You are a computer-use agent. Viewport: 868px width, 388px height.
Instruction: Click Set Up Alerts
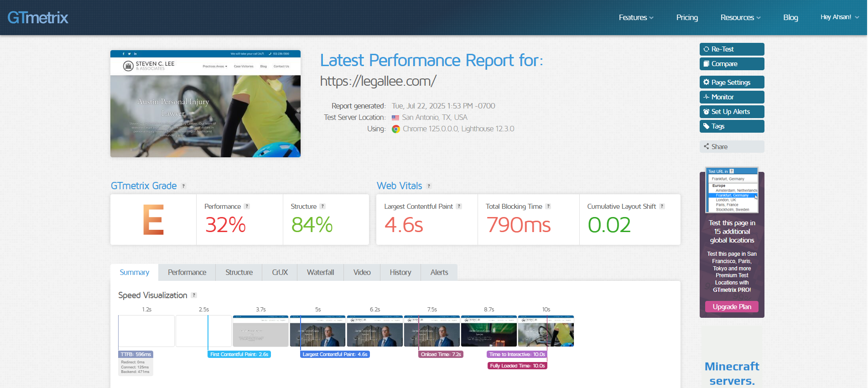732,112
